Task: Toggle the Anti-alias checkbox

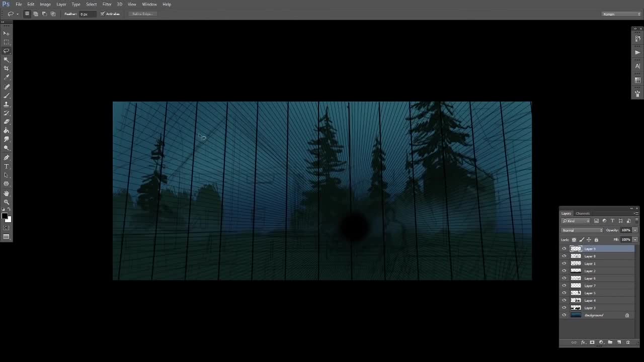Action: click(102, 14)
